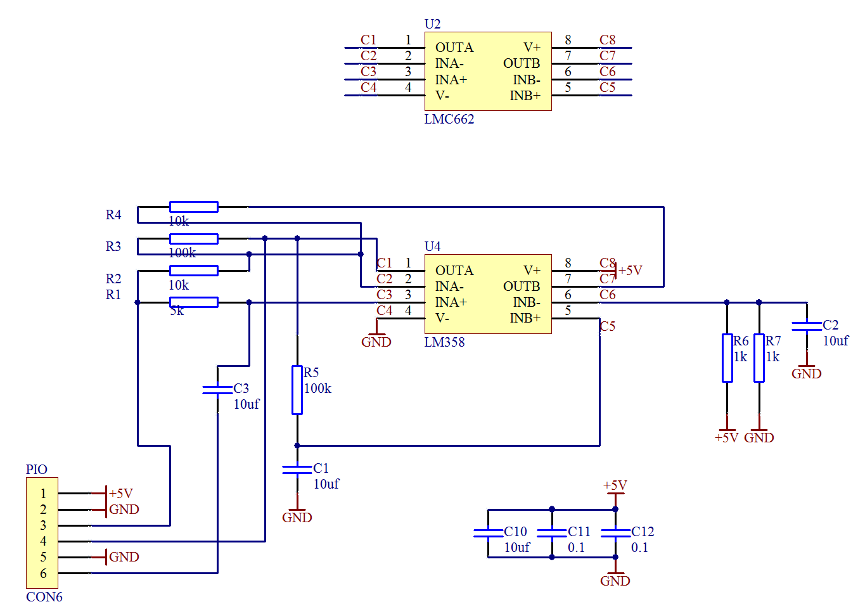Click the capacitor symbol next to C1 10uf
858x616 pixels.
297,470
